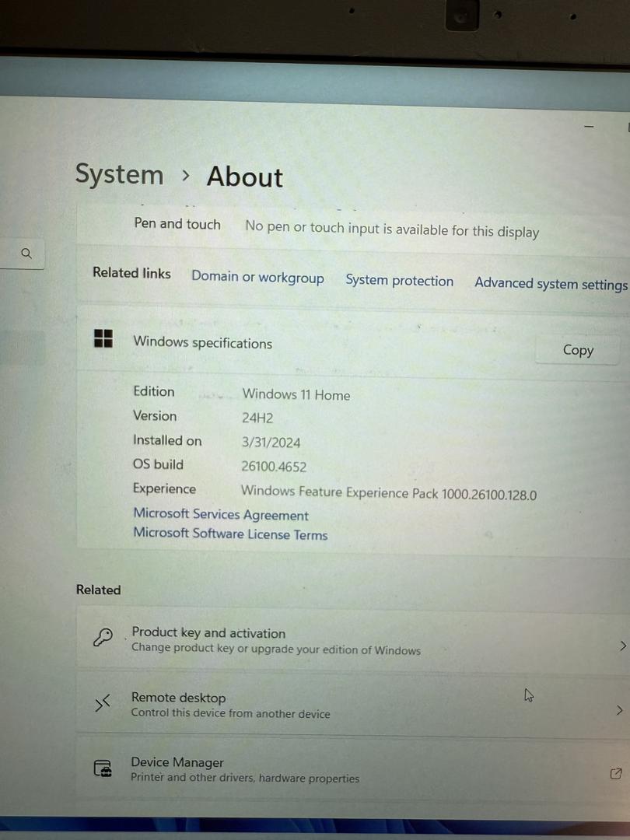
Task: Click the 'Related' section heading
Action: click(x=99, y=590)
